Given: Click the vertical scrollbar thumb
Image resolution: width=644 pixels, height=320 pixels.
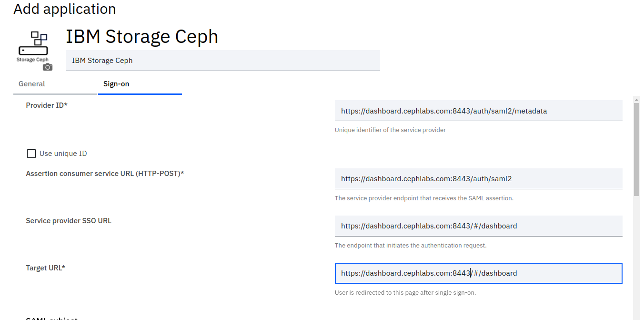Looking at the screenshot, I should click(637, 149).
